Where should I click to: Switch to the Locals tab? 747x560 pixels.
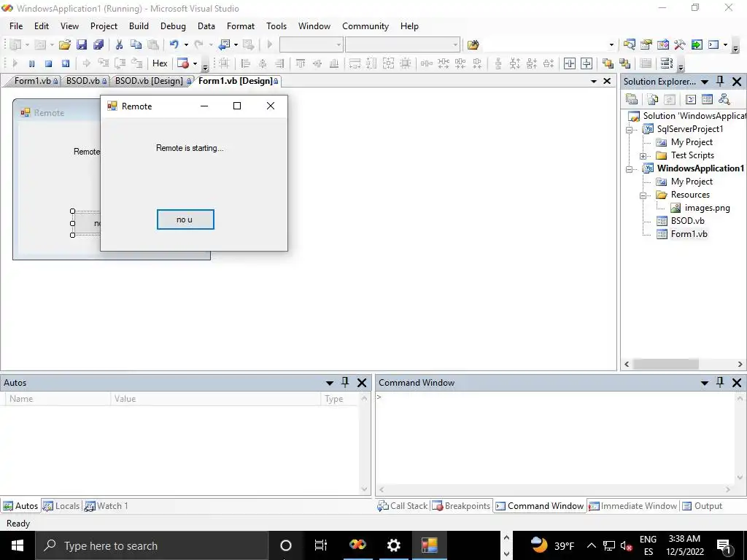61,506
